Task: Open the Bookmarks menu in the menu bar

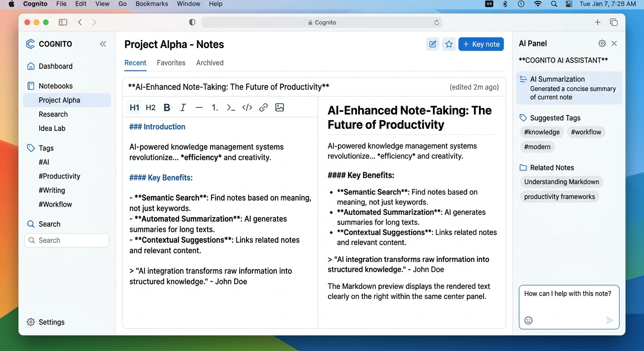Action: 152,4
